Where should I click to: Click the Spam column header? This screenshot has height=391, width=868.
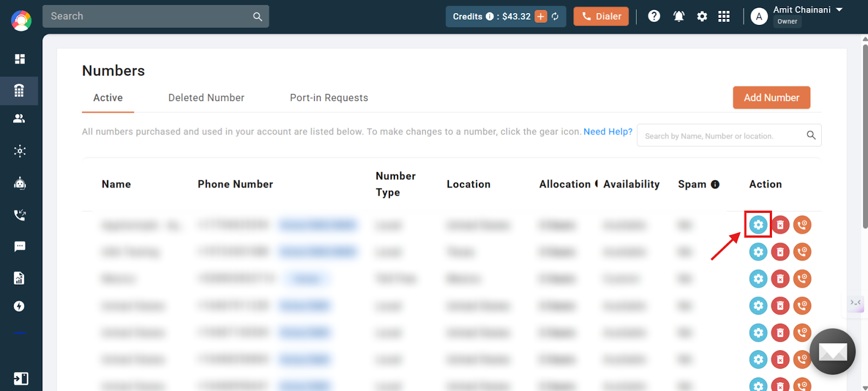coord(692,184)
